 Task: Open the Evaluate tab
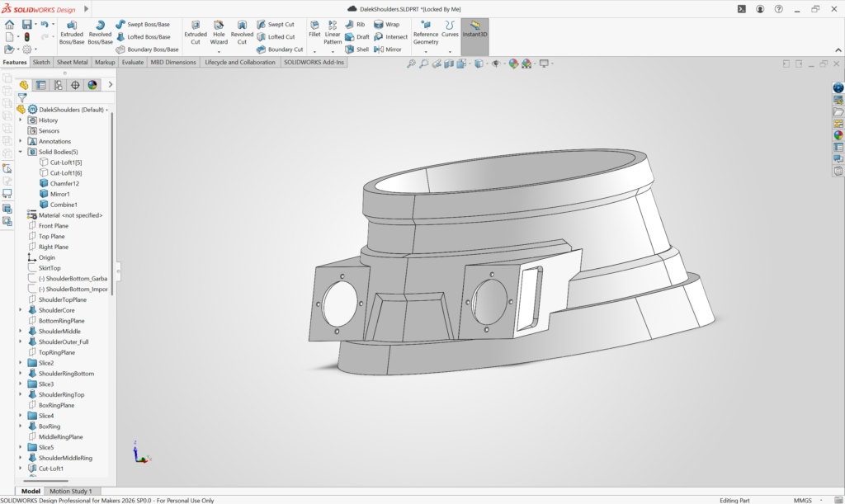tap(132, 62)
